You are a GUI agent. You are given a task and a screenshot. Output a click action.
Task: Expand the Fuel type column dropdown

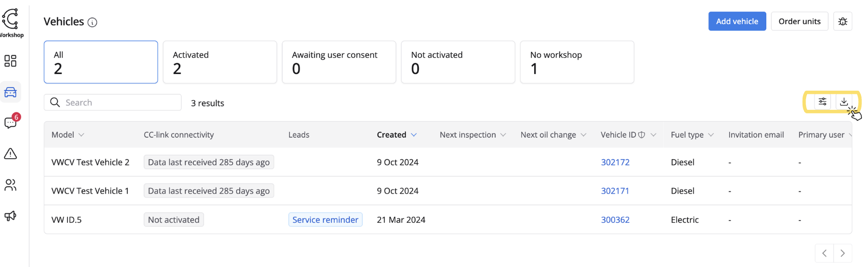click(711, 135)
